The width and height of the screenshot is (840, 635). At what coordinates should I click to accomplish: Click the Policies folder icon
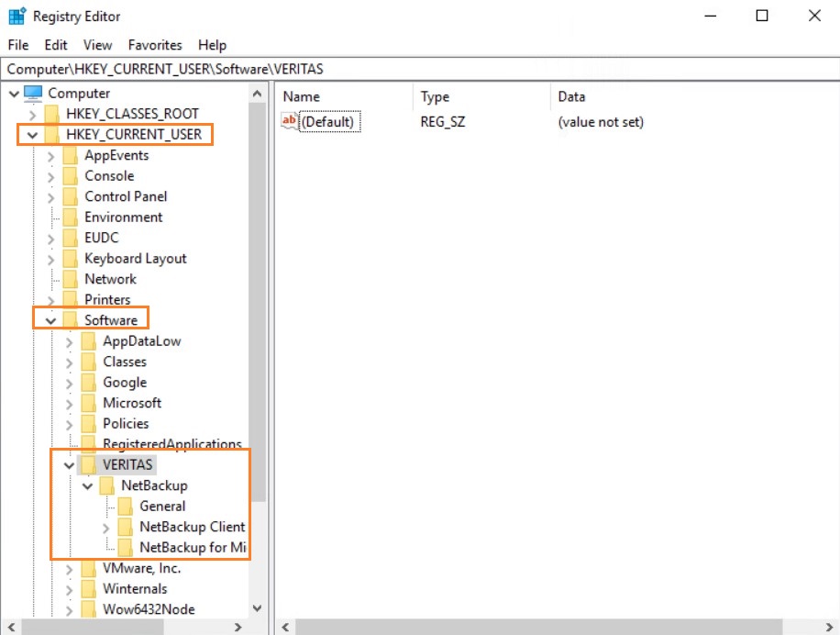(x=89, y=424)
